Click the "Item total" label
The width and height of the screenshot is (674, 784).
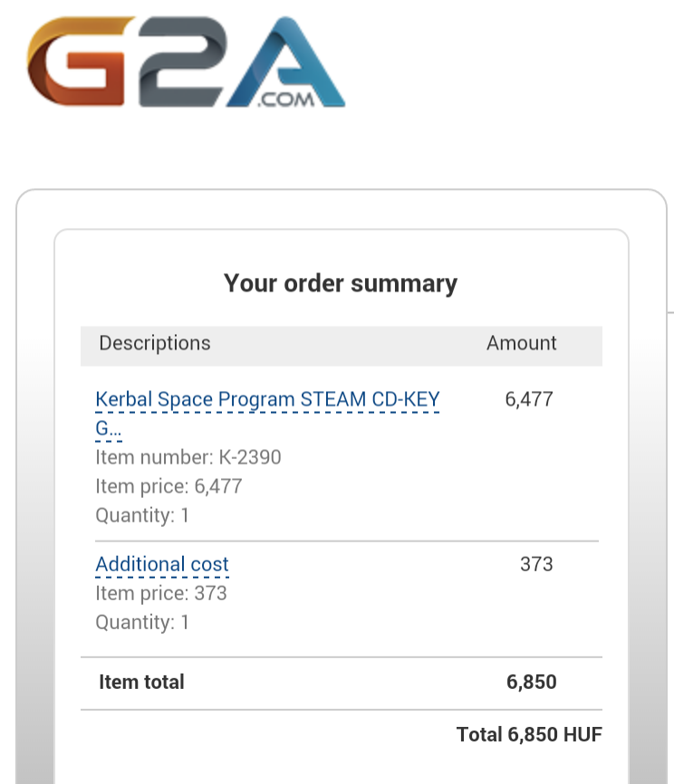pos(141,682)
